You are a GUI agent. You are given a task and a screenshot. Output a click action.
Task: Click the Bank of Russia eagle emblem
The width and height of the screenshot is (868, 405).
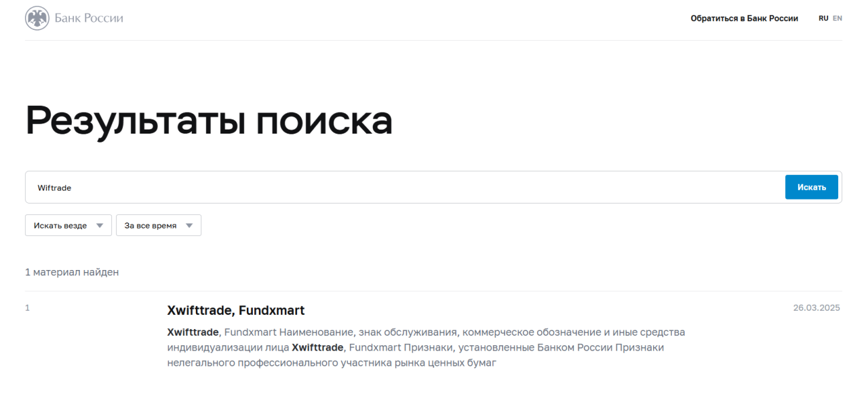click(x=37, y=18)
